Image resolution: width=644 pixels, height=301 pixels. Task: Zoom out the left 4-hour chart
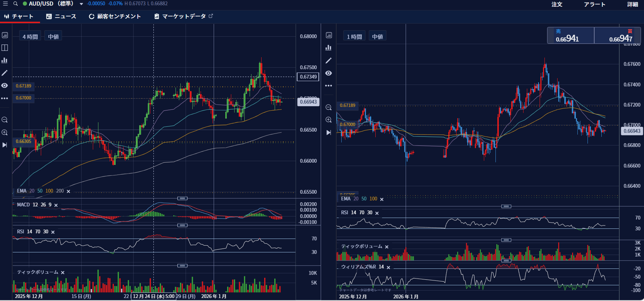(5, 120)
